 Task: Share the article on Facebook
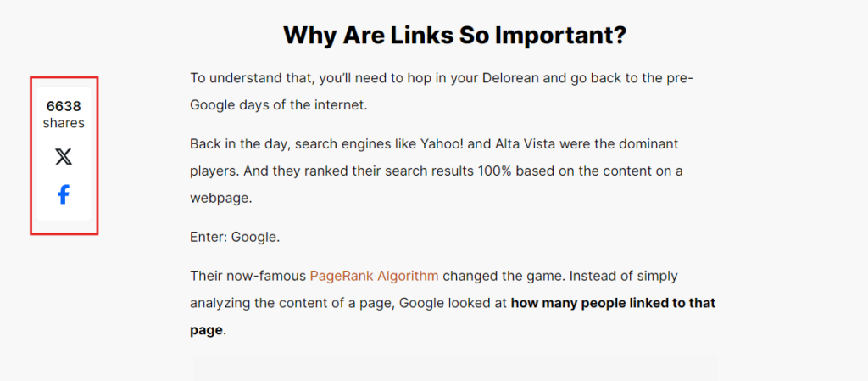pos(64,195)
